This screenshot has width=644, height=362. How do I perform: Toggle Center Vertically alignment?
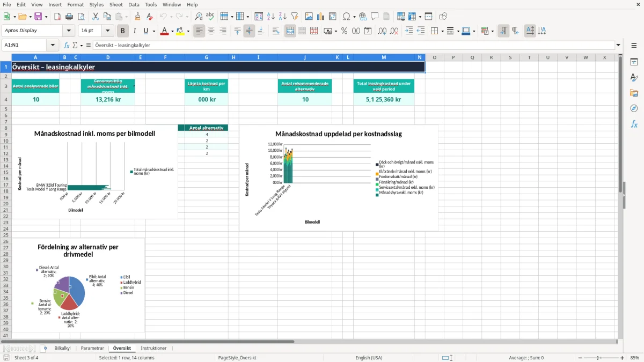point(249,31)
